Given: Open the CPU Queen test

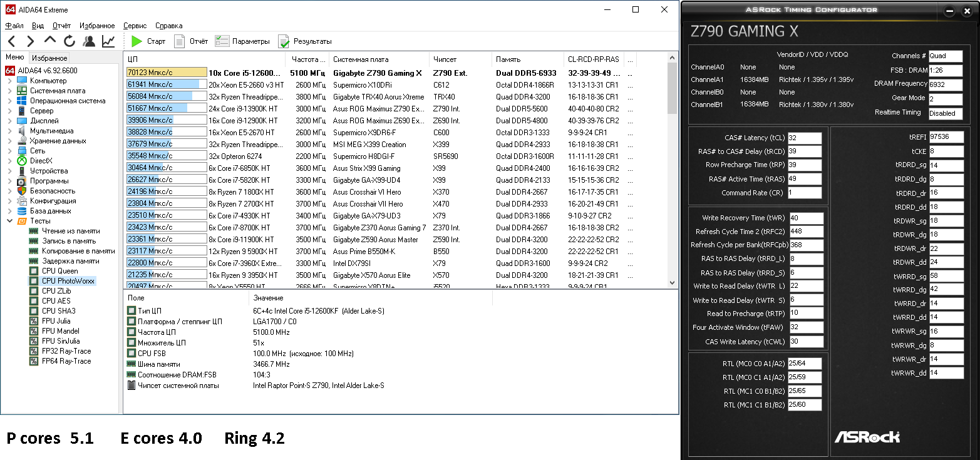Looking at the screenshot, I should (x=60, y=271).
